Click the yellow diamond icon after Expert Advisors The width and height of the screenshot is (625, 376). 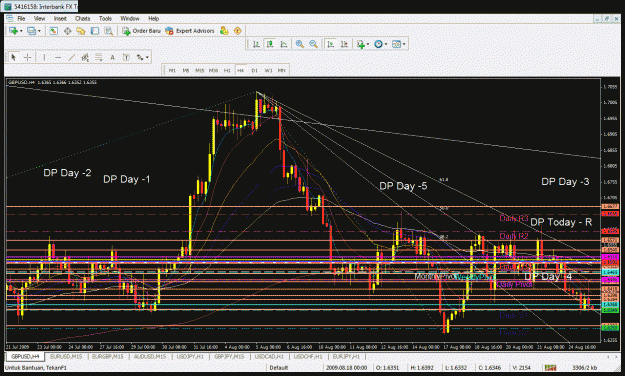238,31
